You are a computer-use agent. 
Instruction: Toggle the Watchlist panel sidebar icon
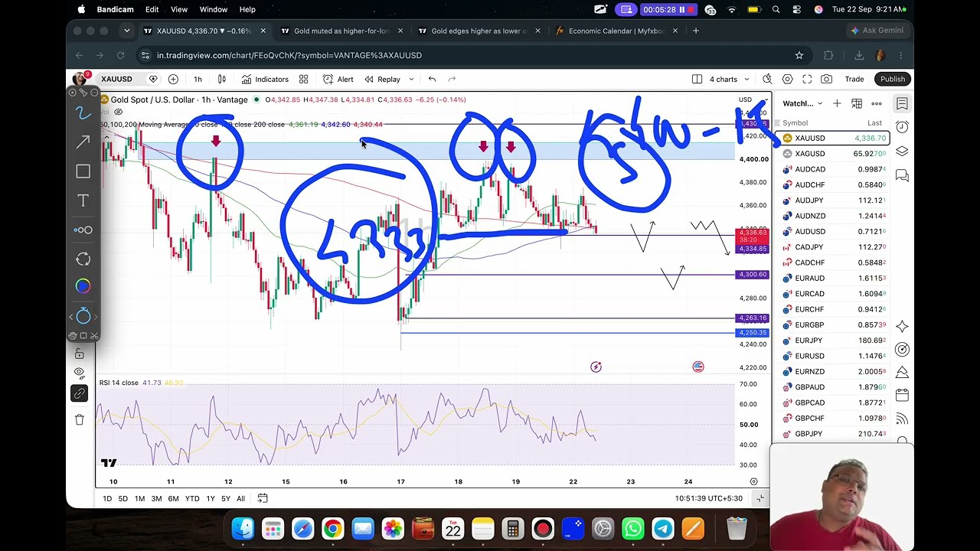pos(902,103)
